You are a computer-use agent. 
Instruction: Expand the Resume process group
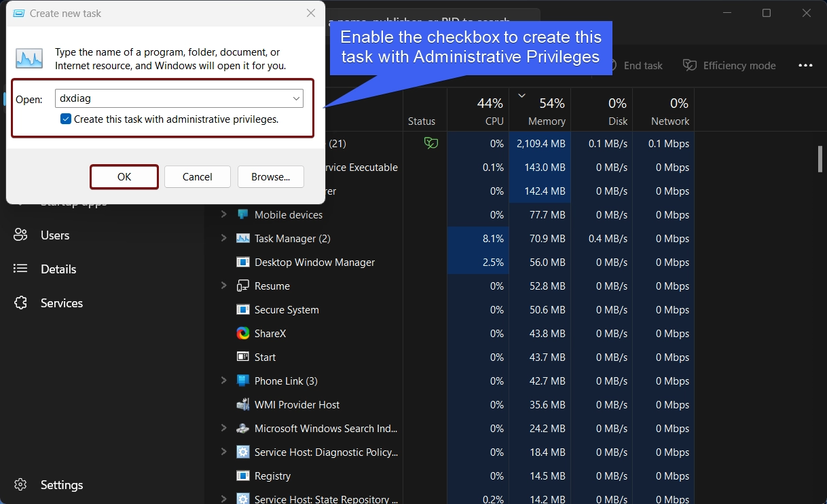[x=223, y=286]
